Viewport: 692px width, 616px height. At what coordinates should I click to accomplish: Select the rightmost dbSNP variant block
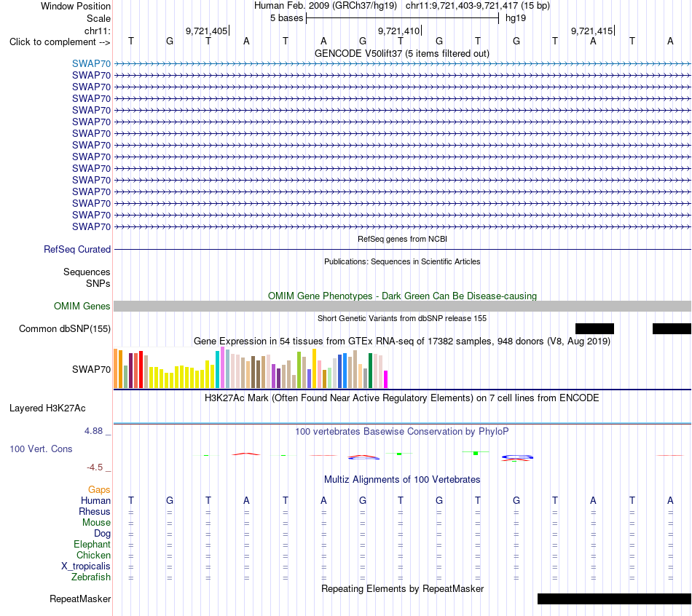672,328
